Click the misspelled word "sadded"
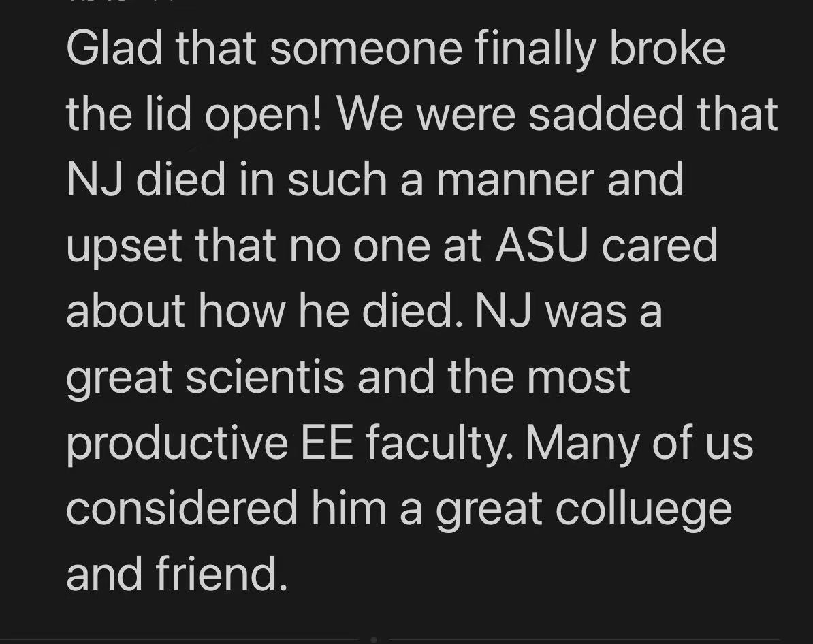The width and height of the screenshot is (813, 644). click(x=606, y=114)
